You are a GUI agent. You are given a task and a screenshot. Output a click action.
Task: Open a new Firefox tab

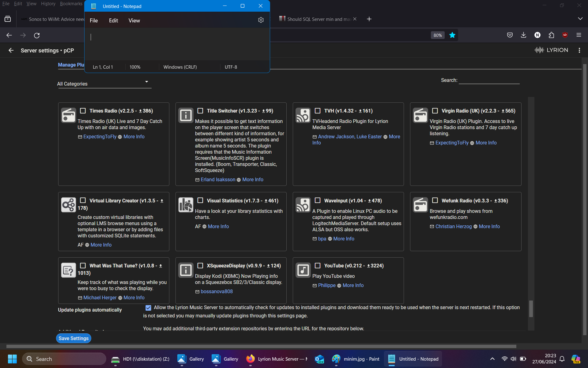(x=369, y=19)
